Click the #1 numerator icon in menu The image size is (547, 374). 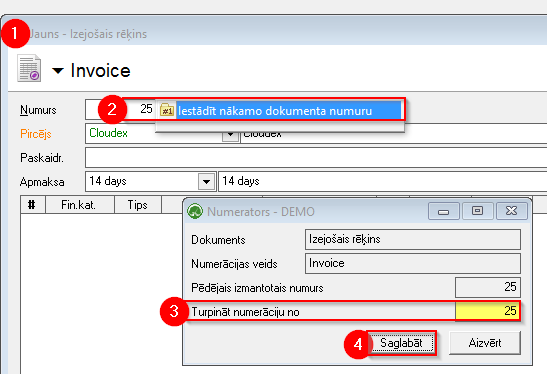coord(167,111)
